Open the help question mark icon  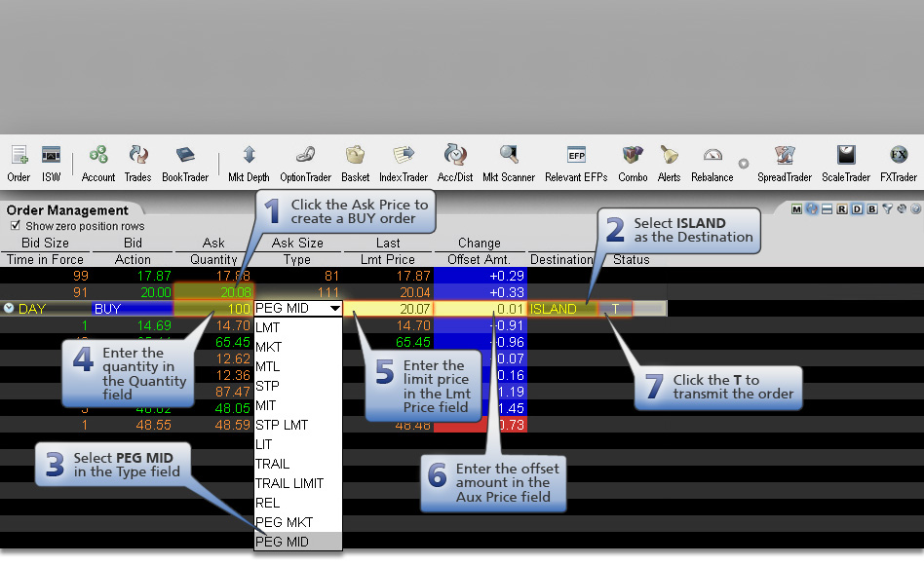916,209
